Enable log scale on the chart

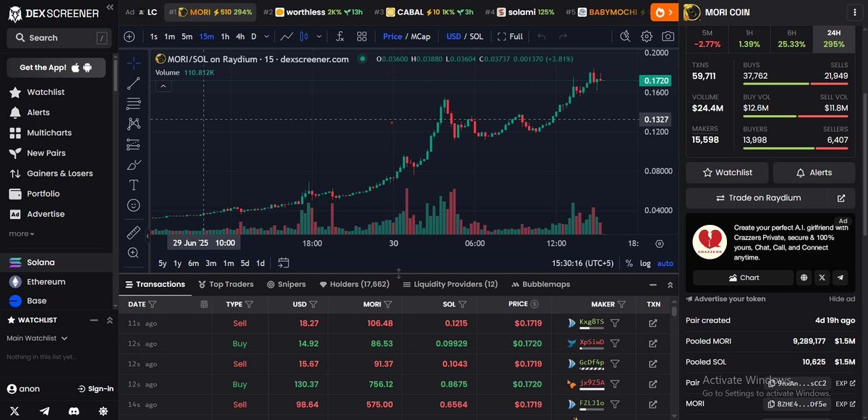pos(645,263)
